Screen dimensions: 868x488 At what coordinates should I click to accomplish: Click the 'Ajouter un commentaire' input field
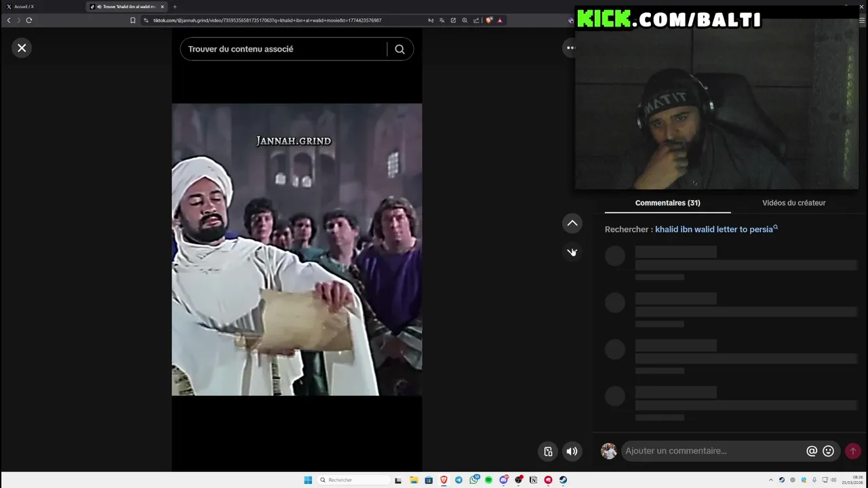(712, 451)
